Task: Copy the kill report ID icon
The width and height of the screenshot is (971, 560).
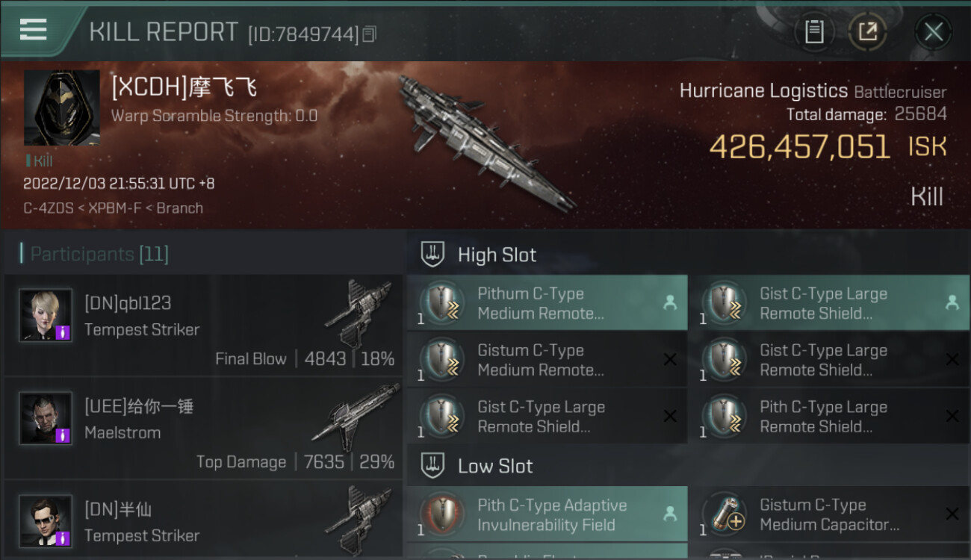Action: click(x=370, y=34)
